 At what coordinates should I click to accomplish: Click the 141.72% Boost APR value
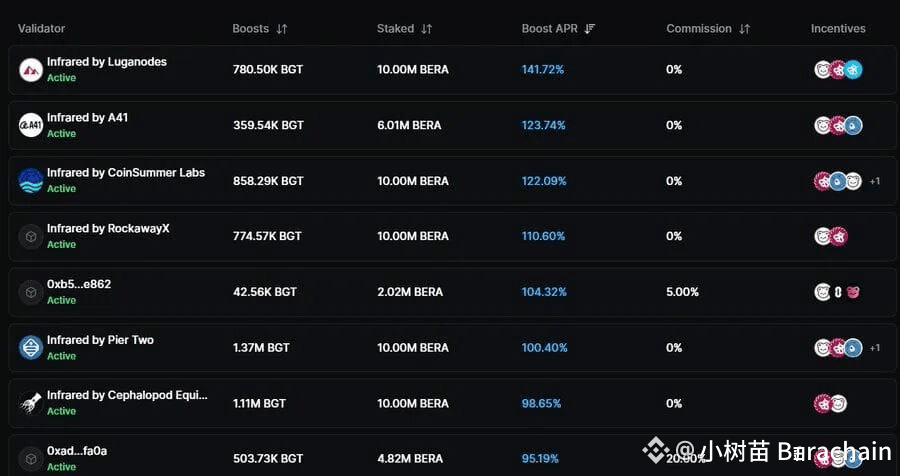(543, 70)
